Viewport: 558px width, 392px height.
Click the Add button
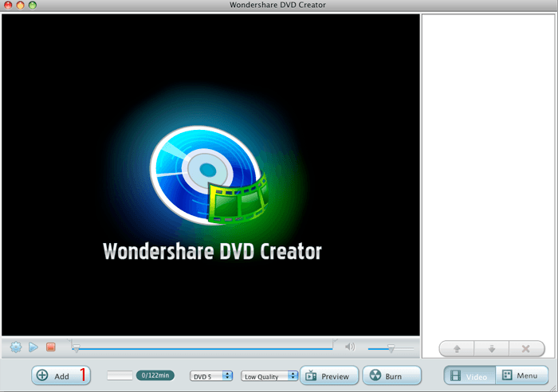pos(61,375)
